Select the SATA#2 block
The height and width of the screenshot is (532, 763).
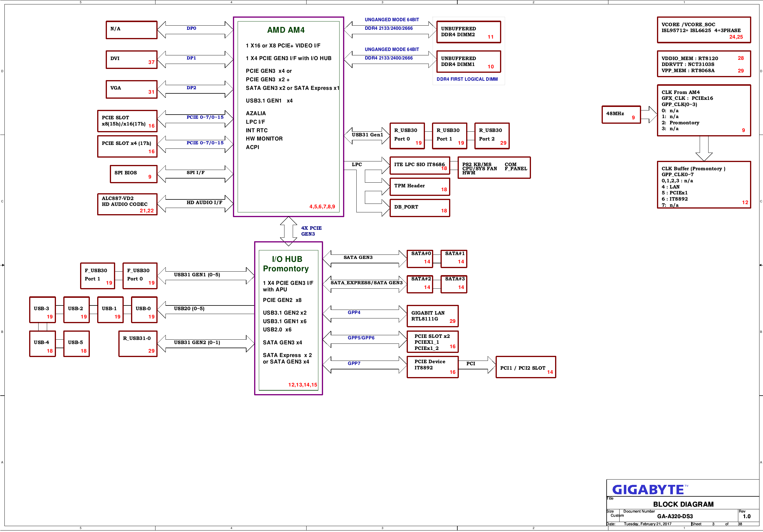tap(420, 284)
